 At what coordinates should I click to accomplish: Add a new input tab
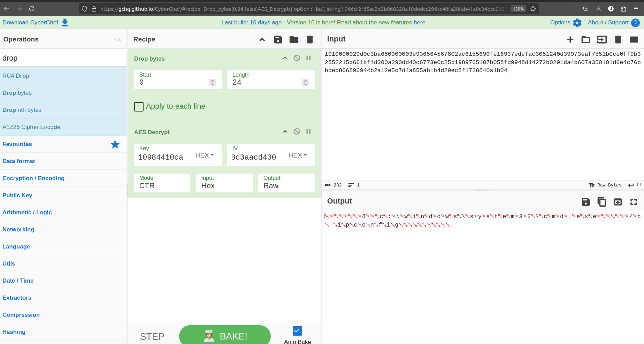click(570, 39)
